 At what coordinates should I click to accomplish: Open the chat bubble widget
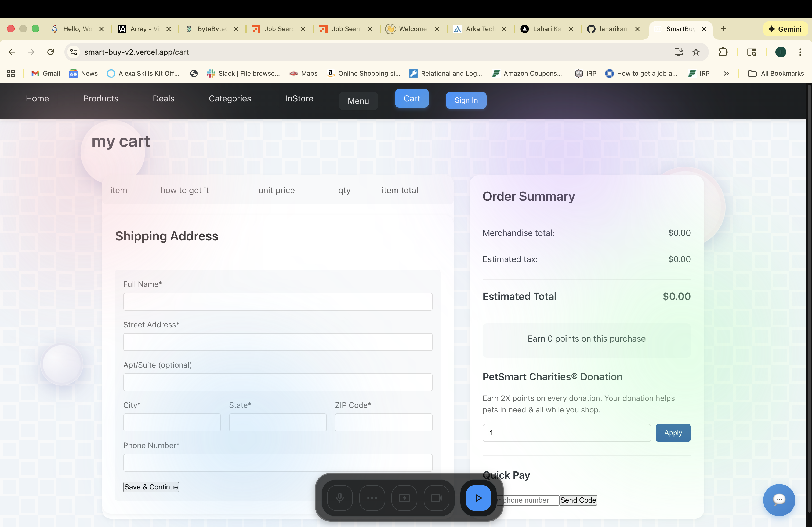click(779, 500)
